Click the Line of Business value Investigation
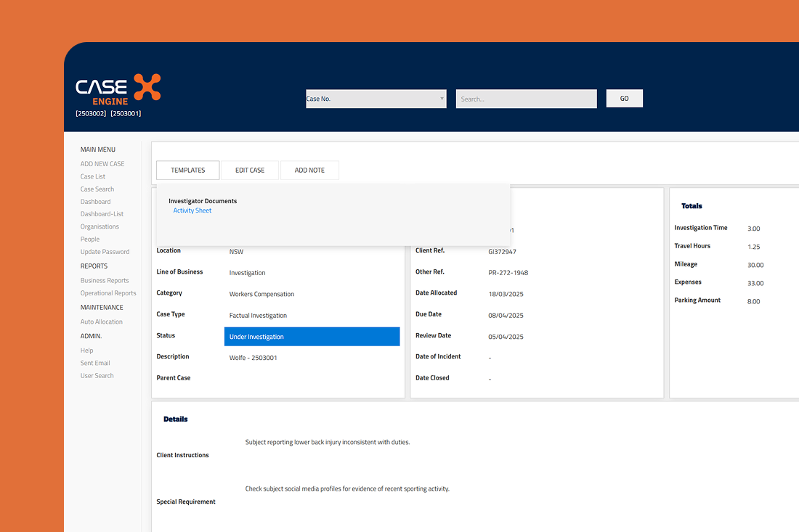 click(247, 273)
